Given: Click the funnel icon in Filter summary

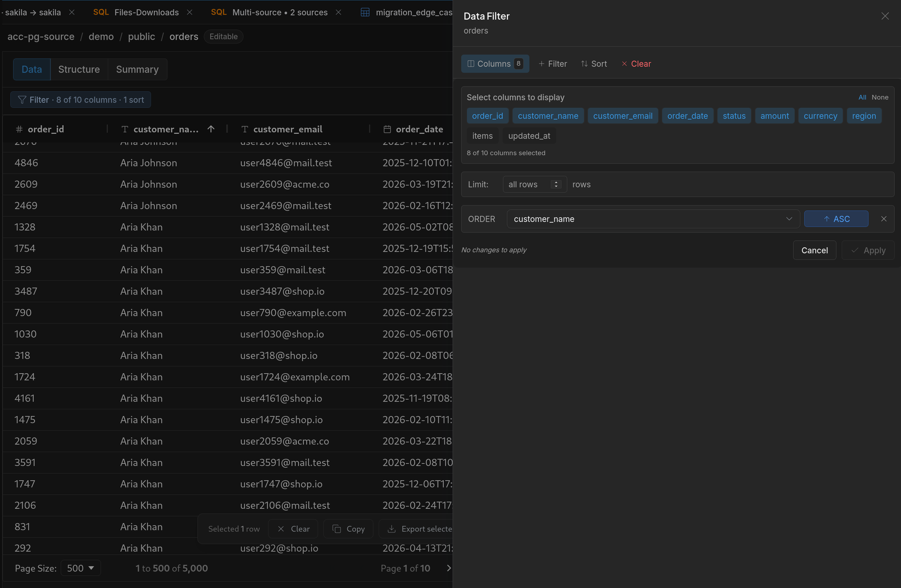Looking at the screenshot, I should [x=22, y=100].
